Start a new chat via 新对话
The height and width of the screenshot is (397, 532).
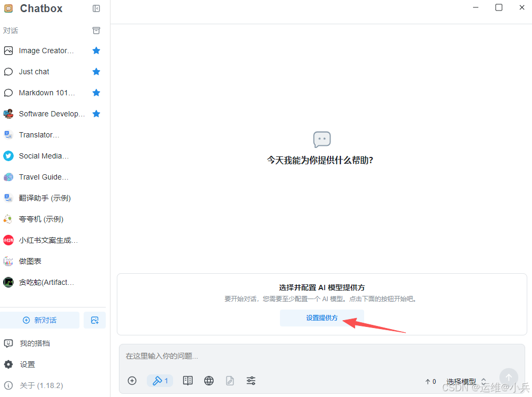[x=39, y=320]
